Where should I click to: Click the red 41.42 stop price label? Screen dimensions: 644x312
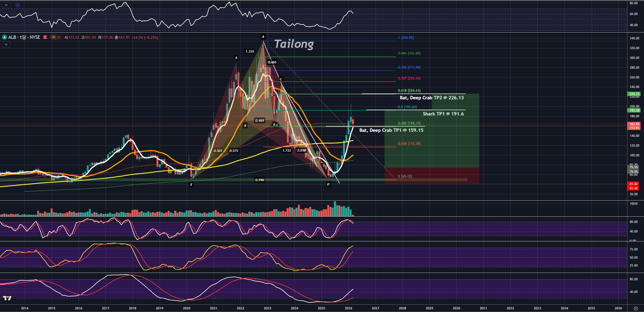pos(633,184)
